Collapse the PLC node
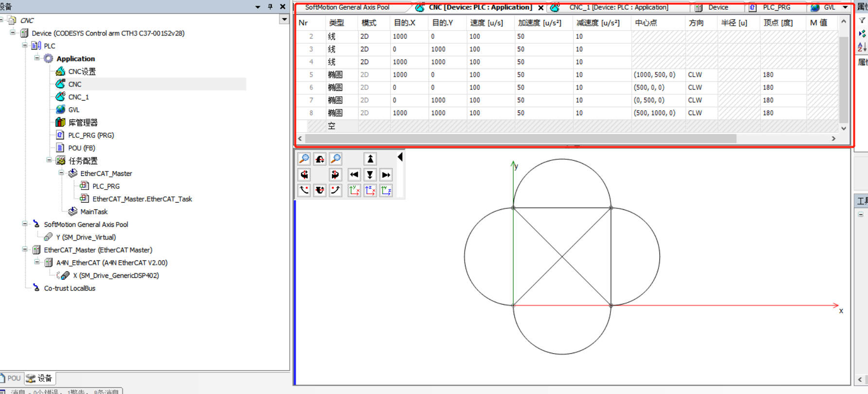Image resolution: width=868 pixels, height=394 pixels. point(25,45)
